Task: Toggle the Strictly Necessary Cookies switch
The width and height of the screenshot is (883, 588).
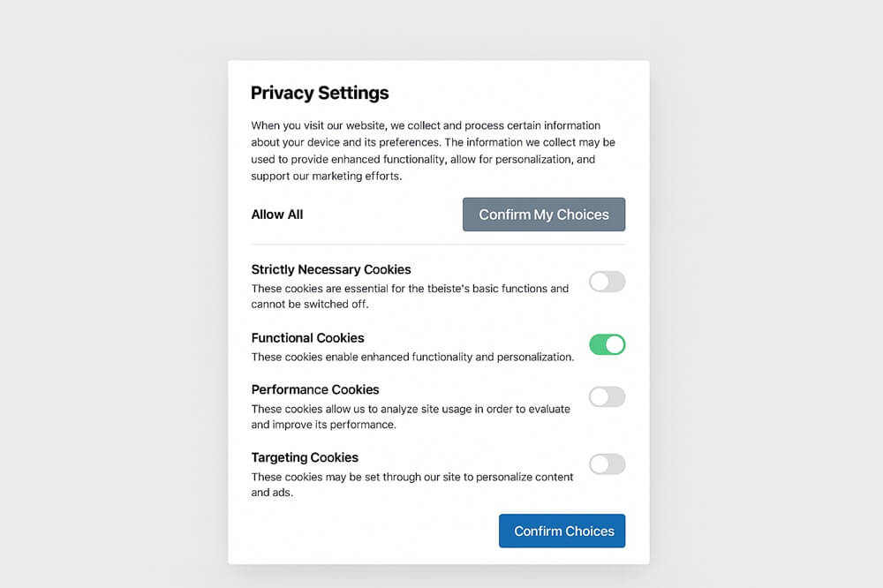Action: (x=607, y=282)
